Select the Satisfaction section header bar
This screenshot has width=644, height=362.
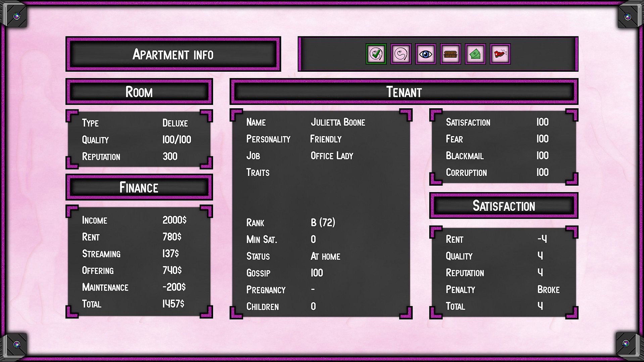(x=504, y=206)
